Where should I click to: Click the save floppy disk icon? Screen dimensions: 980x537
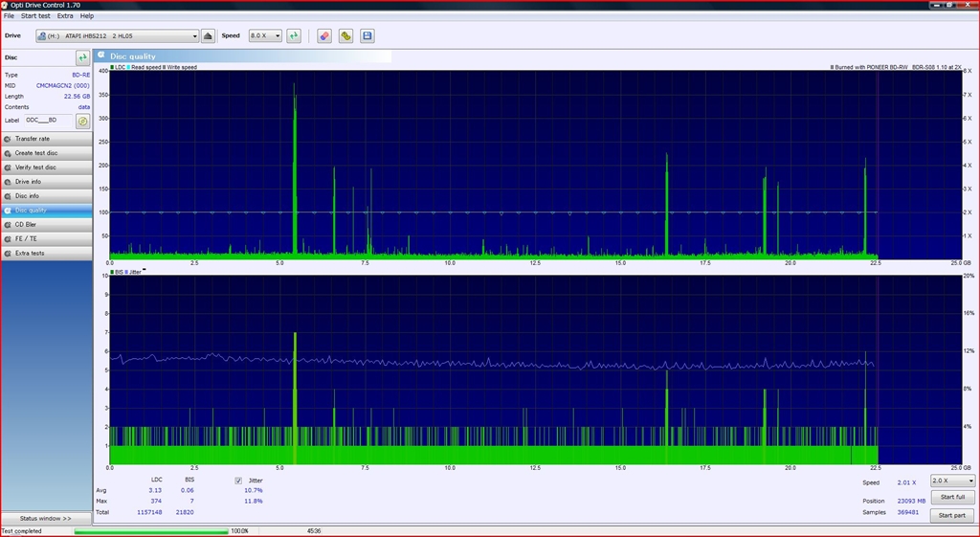pyautogui.click(x=367, y=35)
